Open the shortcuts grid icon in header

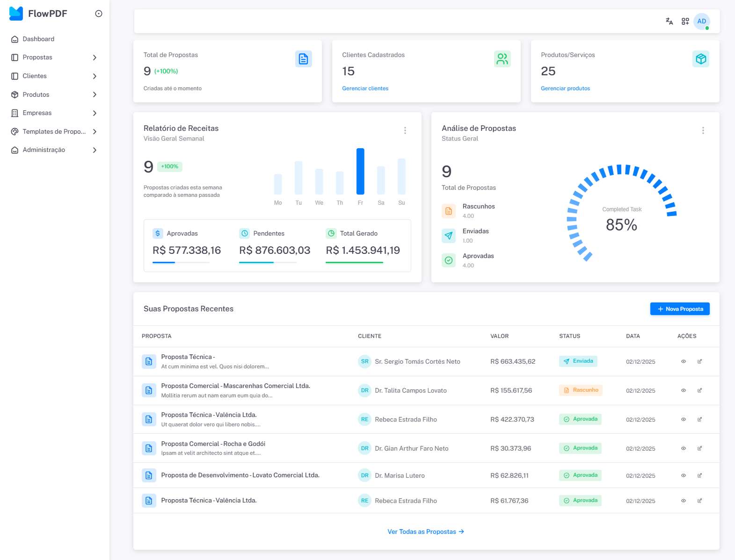click(685, 22)
